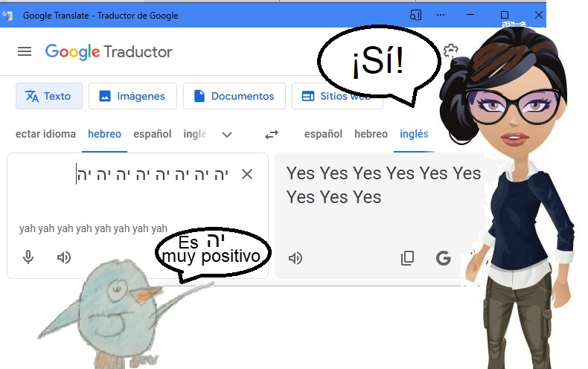Viewport: 588px width, 369px height.
Task: Switch to Imágenes translation mode
Action: tap(132, 96)
